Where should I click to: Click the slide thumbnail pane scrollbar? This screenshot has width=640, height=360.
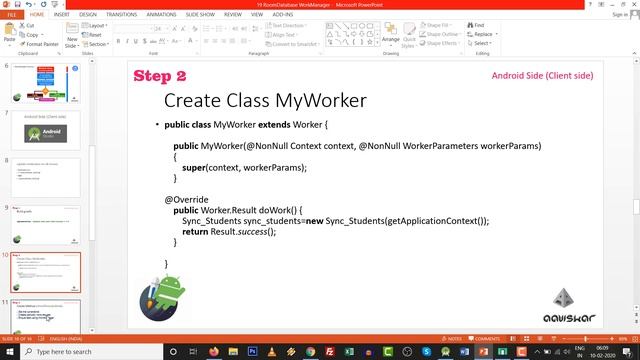click(x=92, y=193)
